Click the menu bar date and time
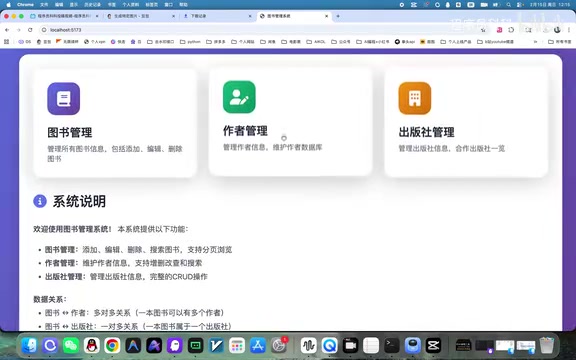The width and height of the screenshot is (576, 360). pos(550,5)
